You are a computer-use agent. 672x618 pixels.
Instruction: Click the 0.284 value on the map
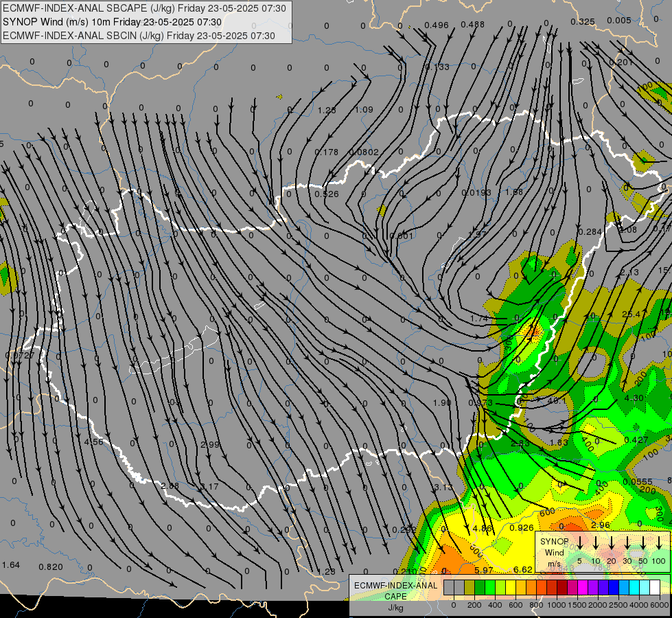(x=590, y=232)
